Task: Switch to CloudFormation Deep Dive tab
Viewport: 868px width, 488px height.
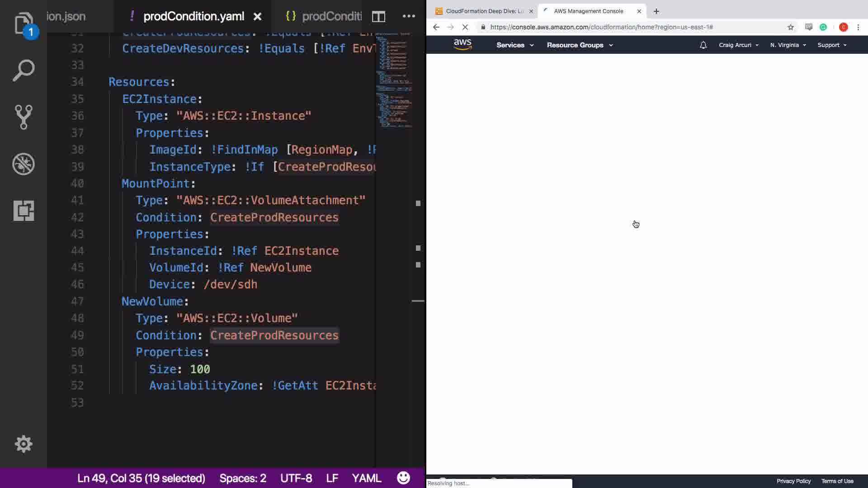Action: click(484, 11)
